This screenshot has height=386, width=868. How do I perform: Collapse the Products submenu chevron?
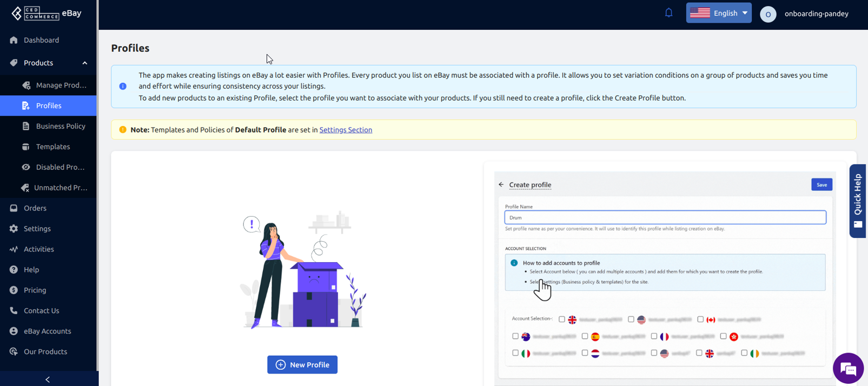pos(85,63)
